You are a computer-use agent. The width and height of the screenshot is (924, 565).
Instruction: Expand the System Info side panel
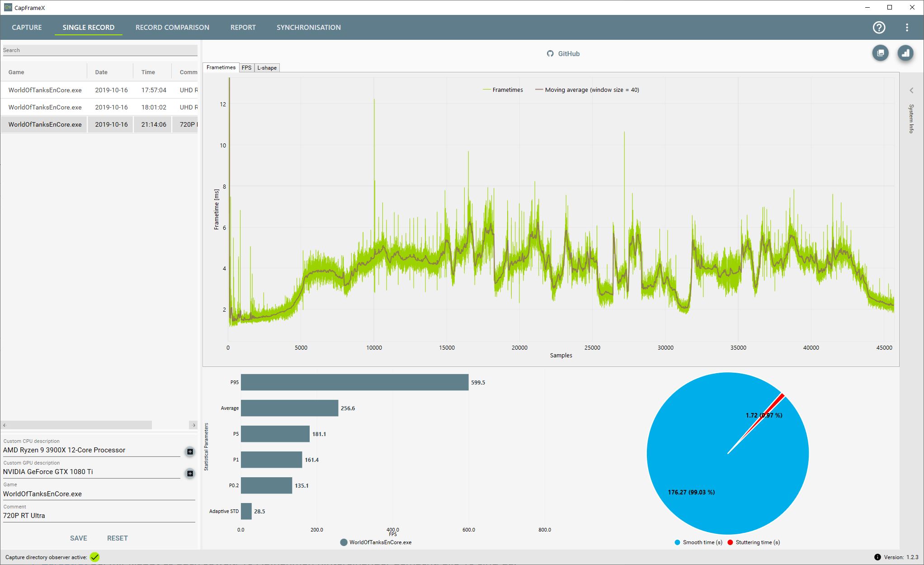point(911,90)
